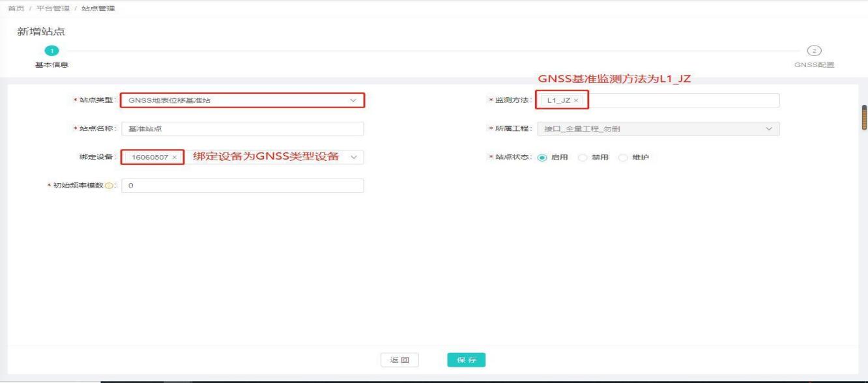Open 平台管理 breadcrumb
868x383 pixels.
point(53,7)
